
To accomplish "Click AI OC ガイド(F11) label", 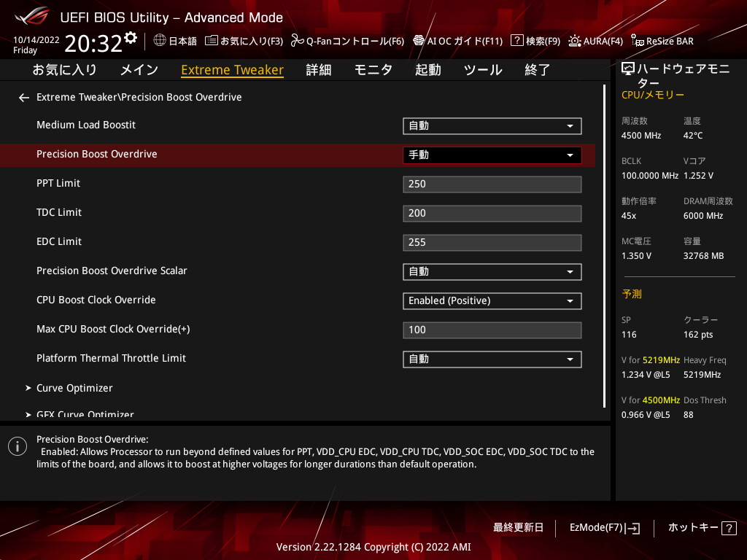I will click(x=465, y=41).
